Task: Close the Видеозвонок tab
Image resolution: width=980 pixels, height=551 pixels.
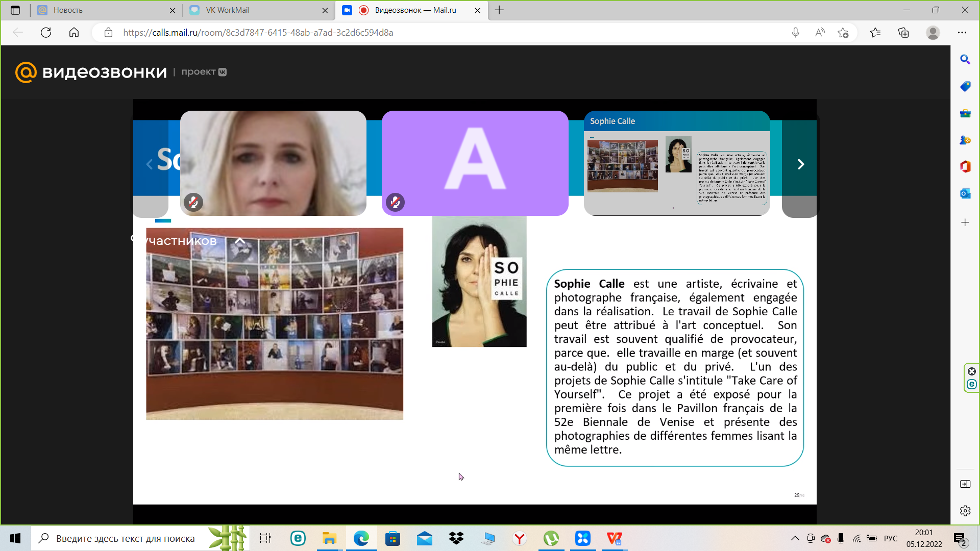Action: [x=477, y=10]
